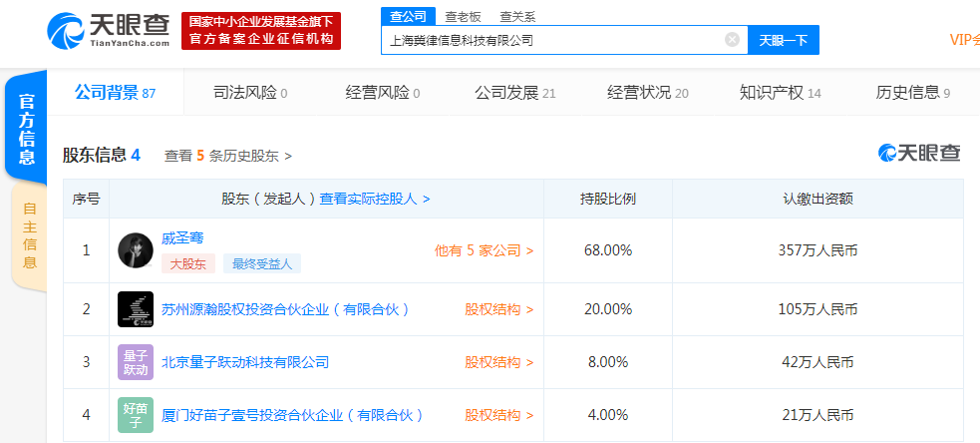The width and height of the screenshot is (980, 443).
Task: Open the 历史信息 9 tab
Action: coord(912,93)
